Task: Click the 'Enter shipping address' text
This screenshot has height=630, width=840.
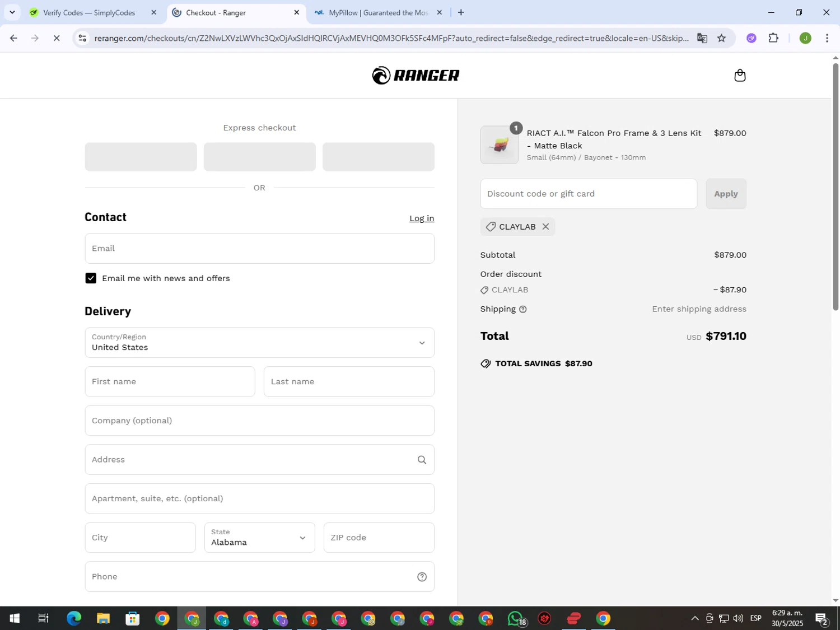Action: [x=699, y=309]
